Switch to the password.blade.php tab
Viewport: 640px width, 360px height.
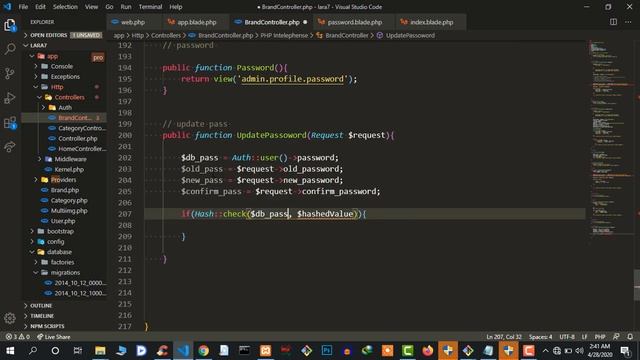click(355, 22)
